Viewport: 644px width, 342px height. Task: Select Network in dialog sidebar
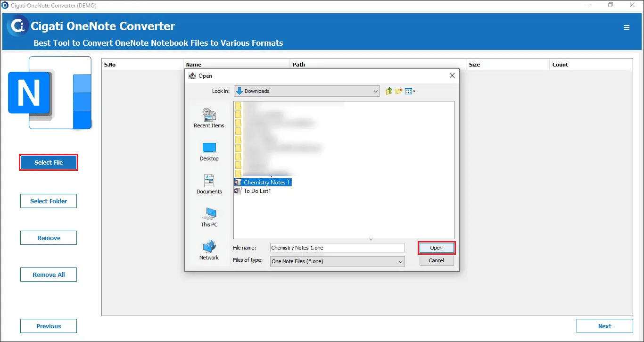point(209,250)
